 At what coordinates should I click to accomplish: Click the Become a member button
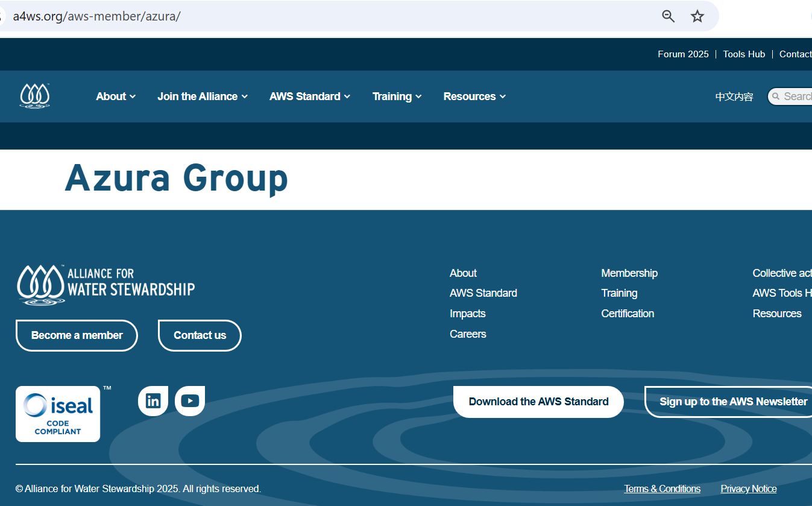pyautogui.click(x=77, y=335)
